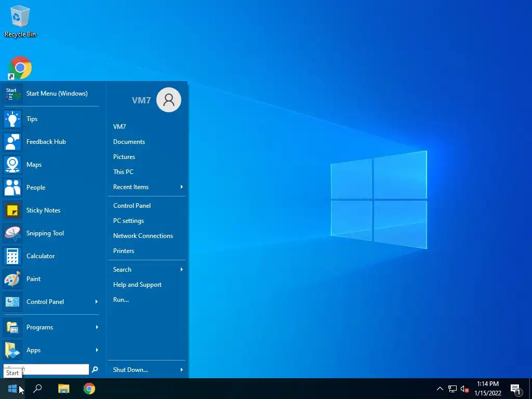Open the Maps app icon
The image size is (532, 399).
[12, 165]
